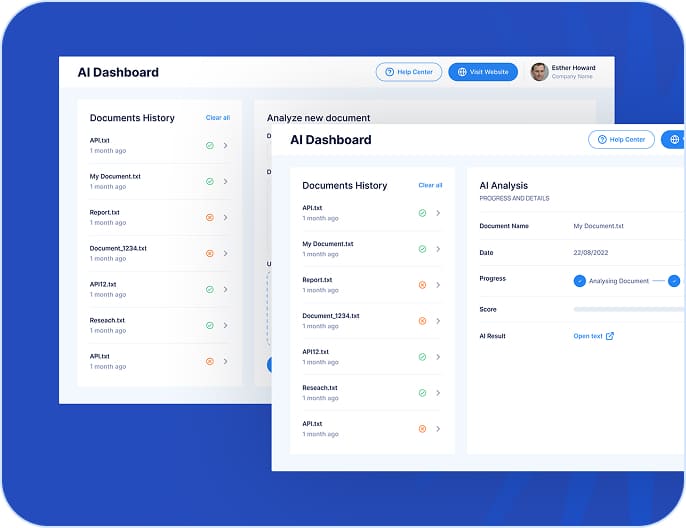Expand the Document_1234.txt row chevron in the foreground dashboard
Viewport: 686px width, 528px height.
(x=438, y=321)
